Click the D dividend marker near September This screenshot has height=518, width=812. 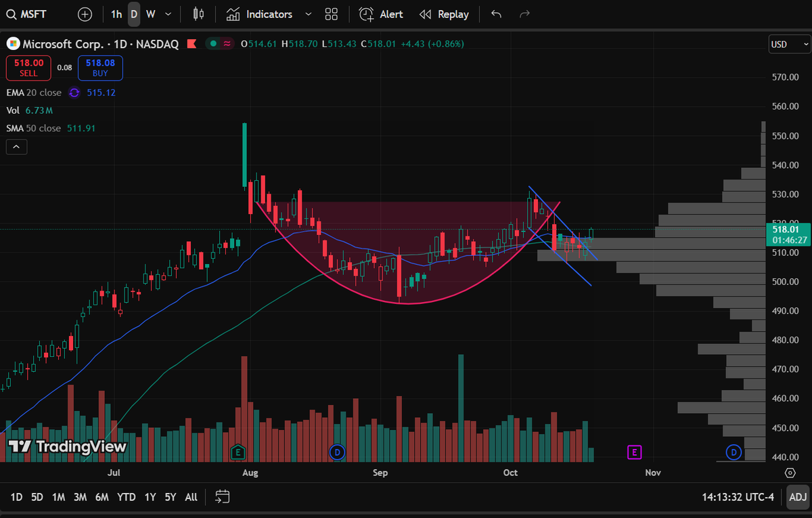tap(337, 452)
